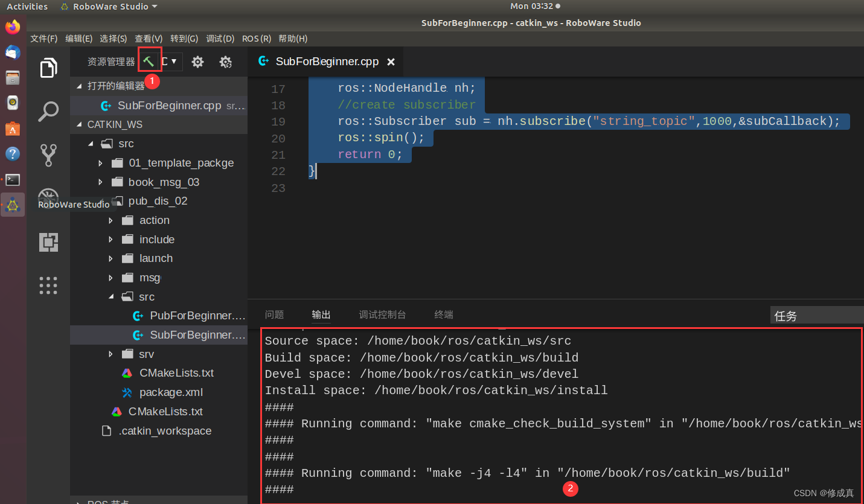Click the 'Build space:' output line

[x=421, y=357]
